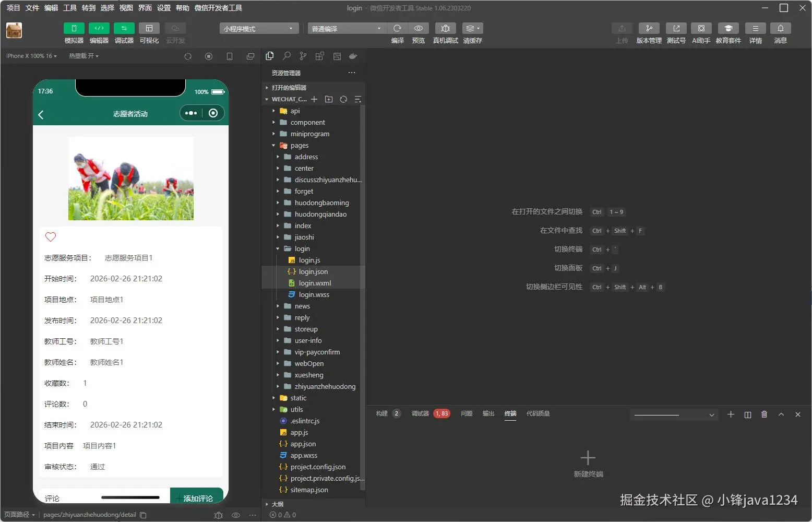Toggle the simulator panel button
This screenshot has width=812, height=522.
(74, 28)
